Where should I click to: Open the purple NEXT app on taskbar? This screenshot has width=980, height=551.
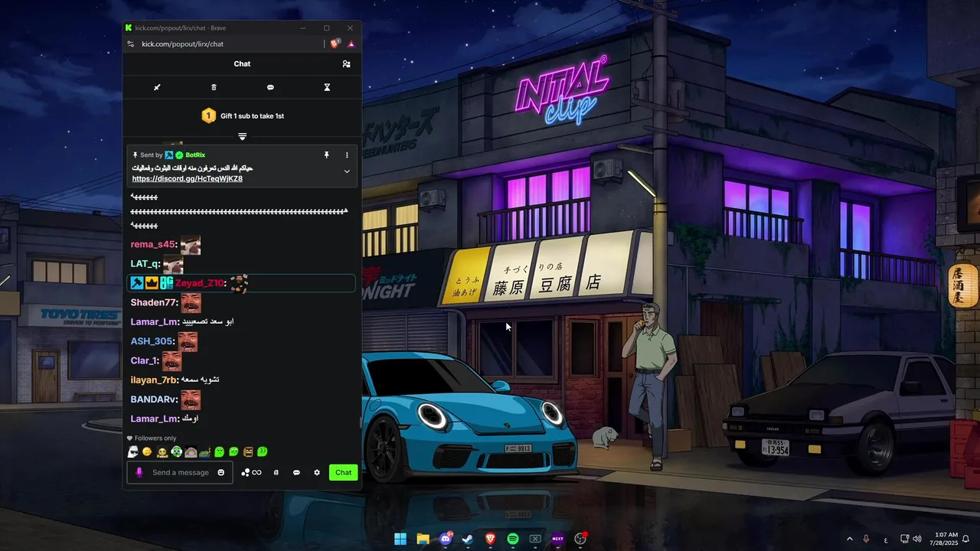click(x=557, y=539)
